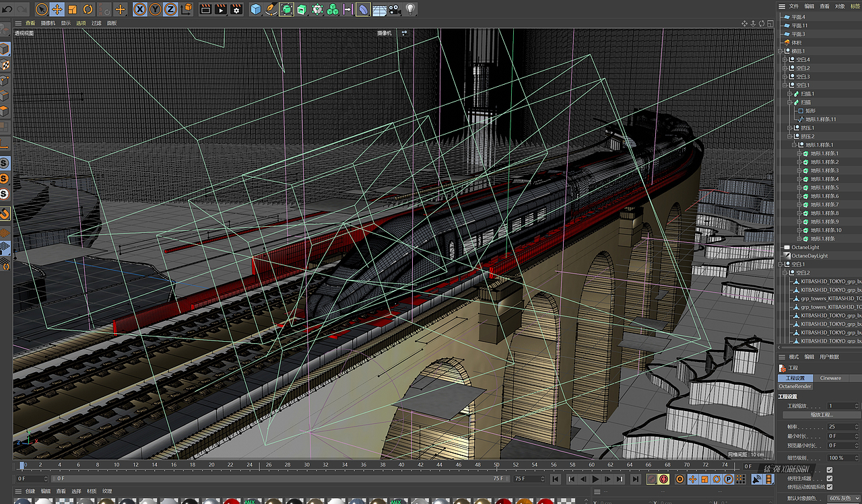Open the 60% 灰色 default color dropdown
Viewport: 862px width, 504px height.
pos(843,499)
